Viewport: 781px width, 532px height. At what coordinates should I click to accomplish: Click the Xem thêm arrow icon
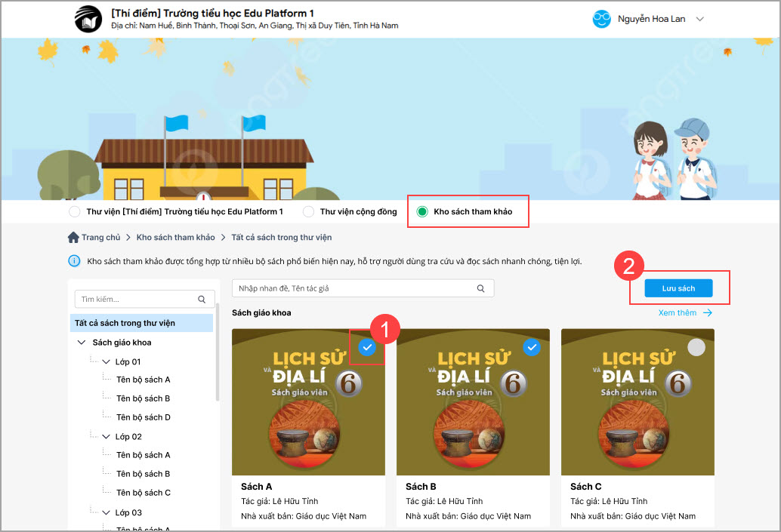click(708, 312)
